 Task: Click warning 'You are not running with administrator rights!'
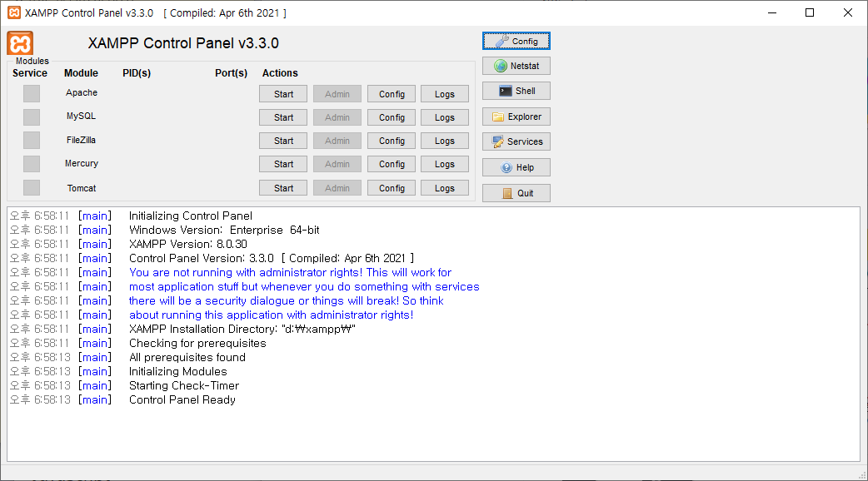click(246, 272)
